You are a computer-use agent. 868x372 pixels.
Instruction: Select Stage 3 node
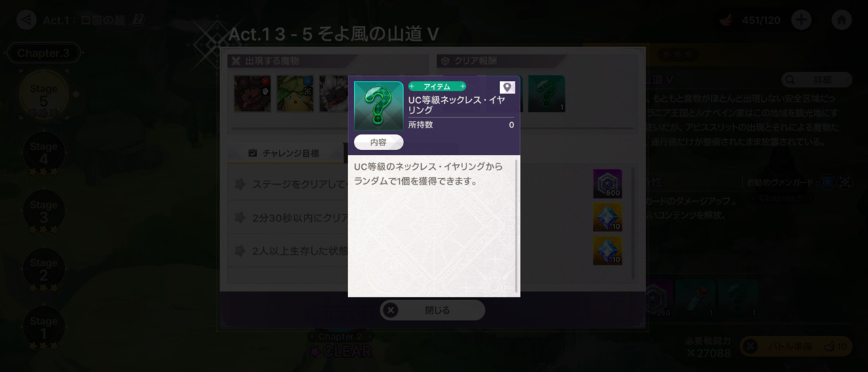(x=43, y=212)
